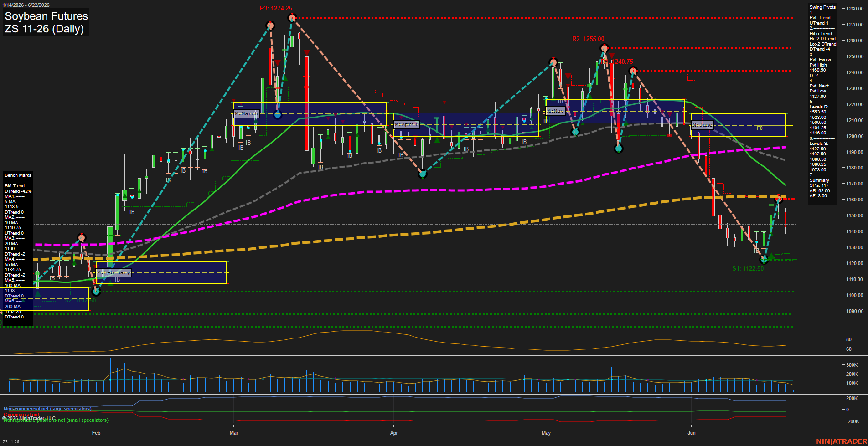Click the 1100.00 price axis label
The width and height of the screenshot is (868, 446).
click(x=855, y=295)
